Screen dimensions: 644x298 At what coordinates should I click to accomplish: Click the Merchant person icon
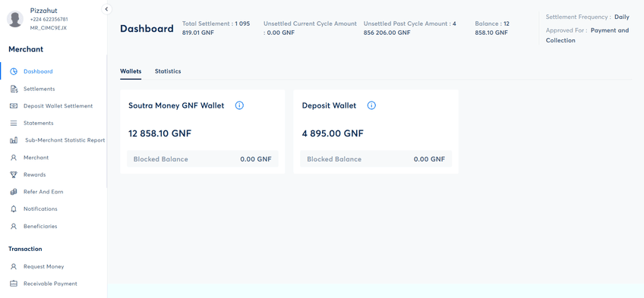click(14, 158)
